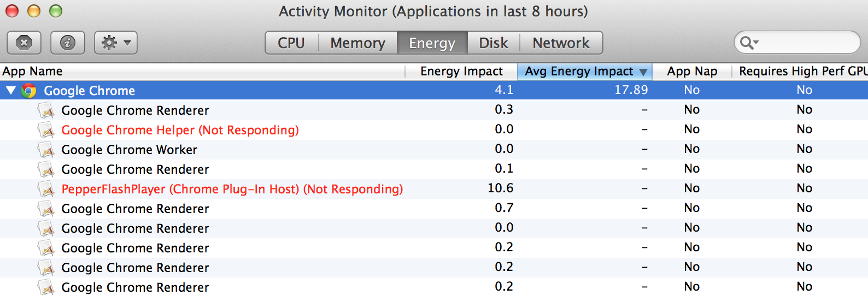Select Google Chrome Renderer with 0.7 impact
868x295 pixels.
tap(434, 209)
